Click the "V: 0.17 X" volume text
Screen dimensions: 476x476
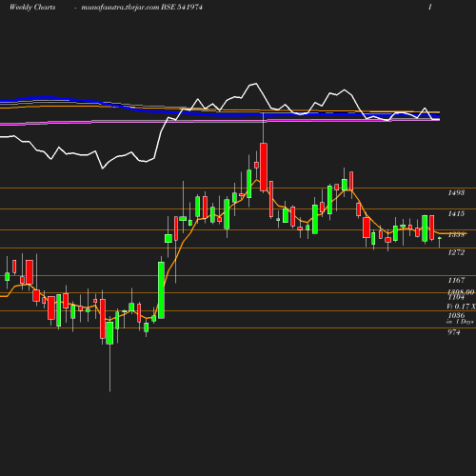pyautogui.click(x=461, y=307)
